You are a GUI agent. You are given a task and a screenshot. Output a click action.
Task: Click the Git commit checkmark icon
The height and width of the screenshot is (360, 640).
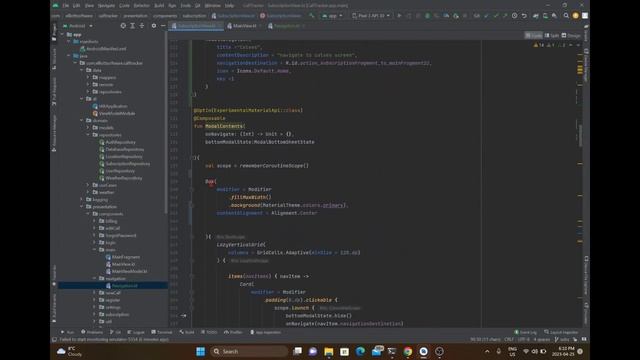pyautogui.click(x=496, y=16)
